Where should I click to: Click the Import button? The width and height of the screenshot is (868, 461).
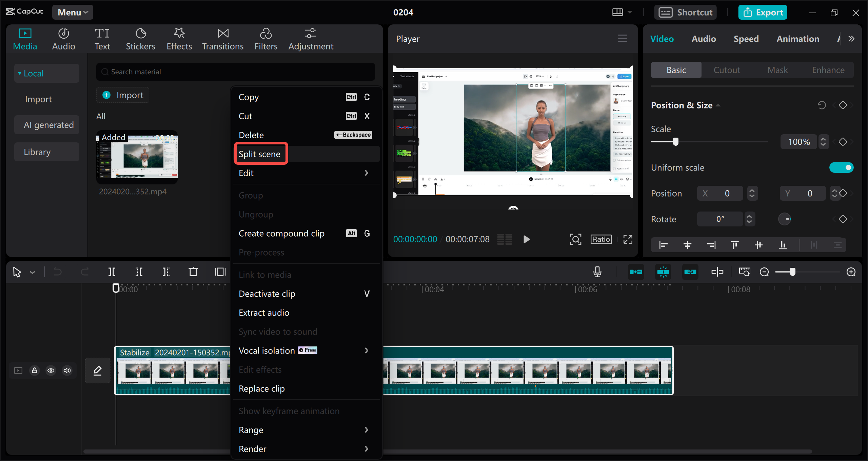tap(122, 95)
